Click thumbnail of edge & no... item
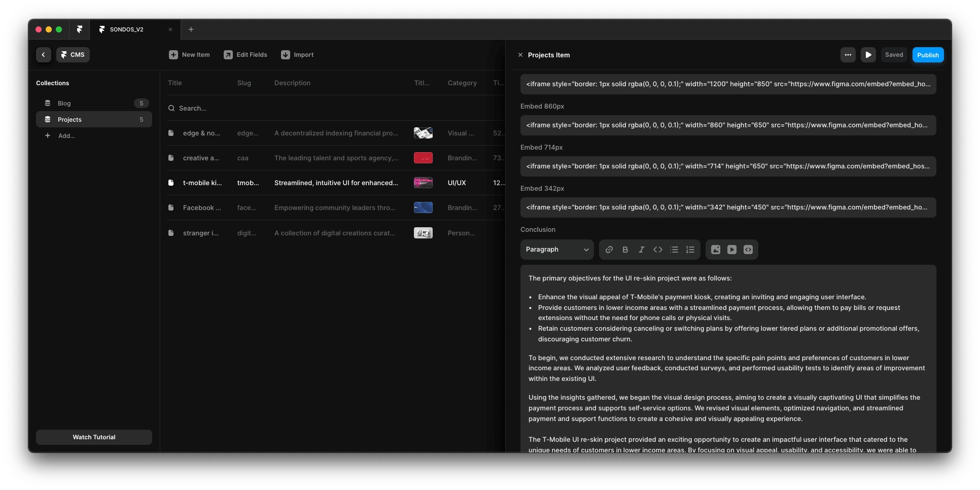 [x=423, y=133]
